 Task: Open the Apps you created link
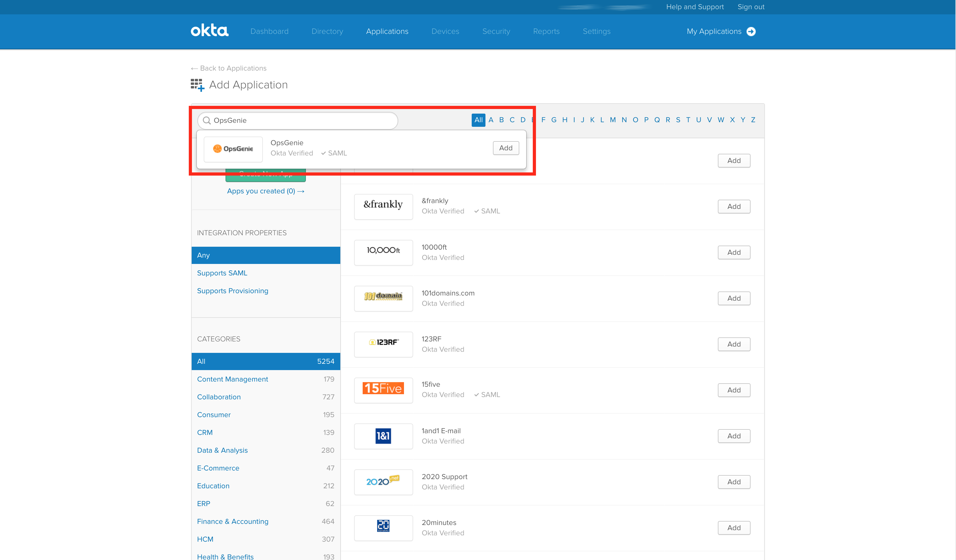click(x=266, y=191)
